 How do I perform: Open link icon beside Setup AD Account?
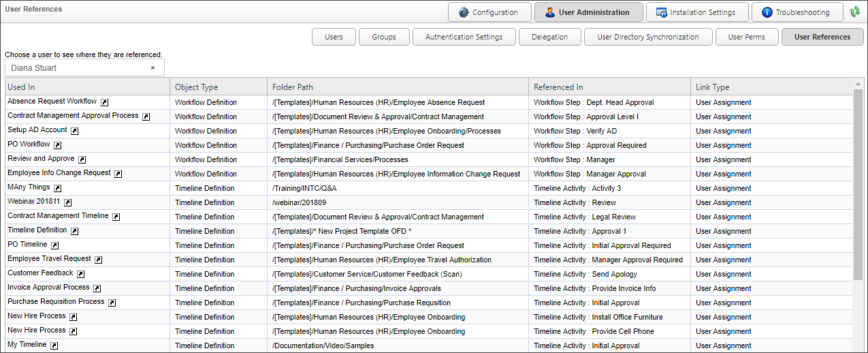pos(75,131)
